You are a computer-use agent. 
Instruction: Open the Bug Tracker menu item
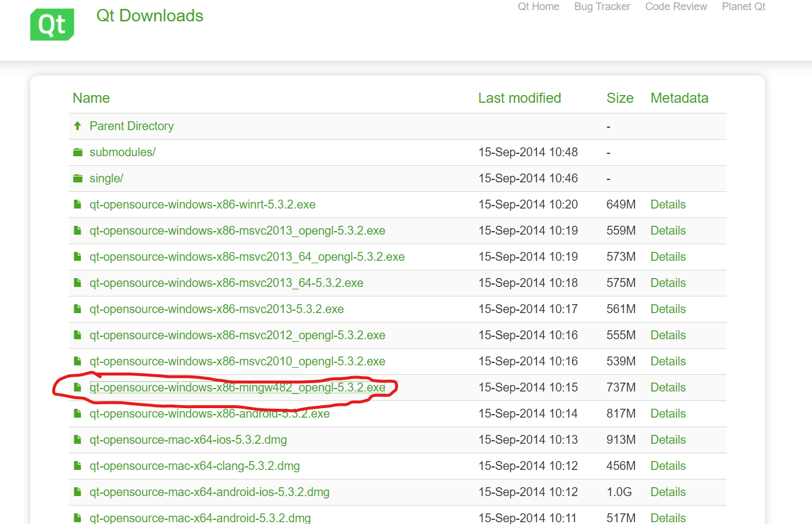click(x=602, y=7)
